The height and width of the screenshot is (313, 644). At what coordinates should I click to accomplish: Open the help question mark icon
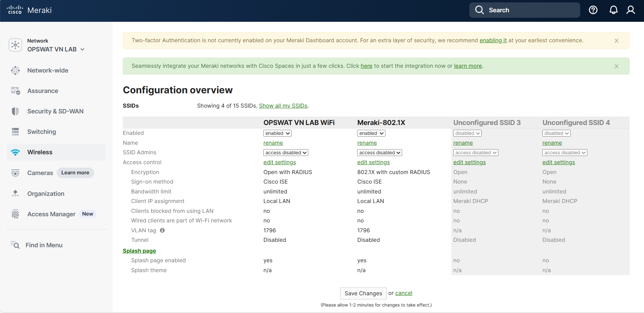pos(593,10)
